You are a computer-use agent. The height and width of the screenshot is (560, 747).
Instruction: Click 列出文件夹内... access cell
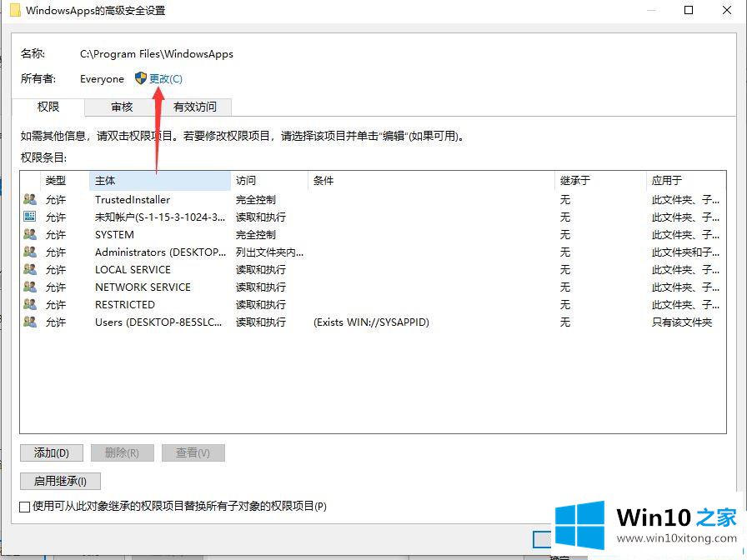(269, 252)
